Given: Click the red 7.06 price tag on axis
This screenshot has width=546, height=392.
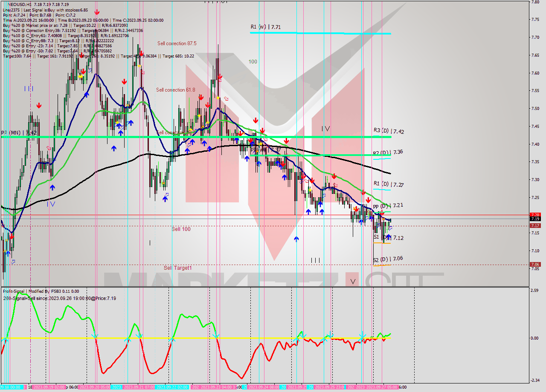Looking at the screenshot, I should pos(535,265).
